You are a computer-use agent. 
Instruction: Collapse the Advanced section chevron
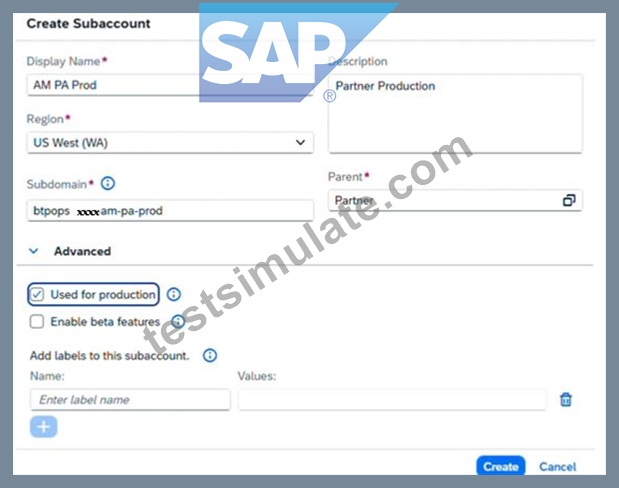pyautogui.click(x=34, y=251)
